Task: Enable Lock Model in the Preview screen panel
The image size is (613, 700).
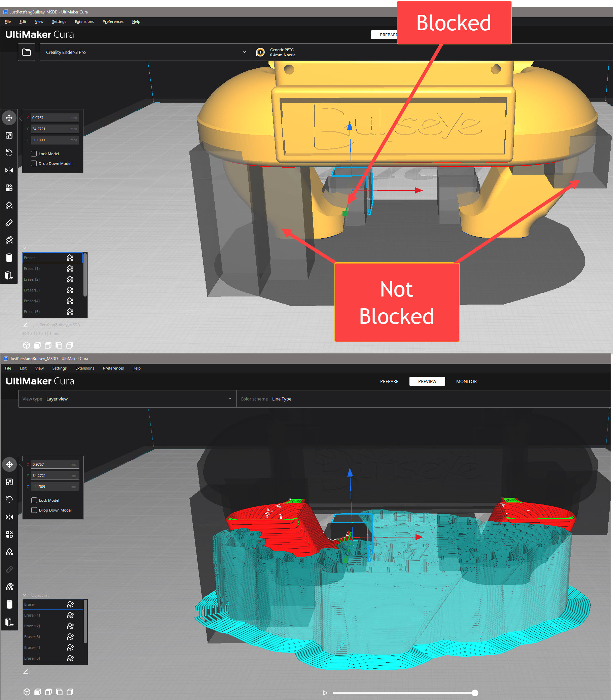Action: pyautogui.click(x=34, y=500)
